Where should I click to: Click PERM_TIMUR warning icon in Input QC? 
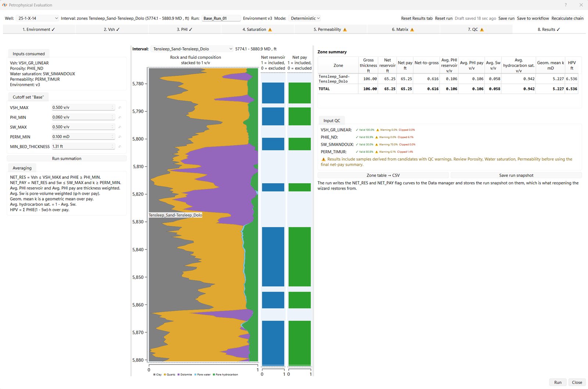pos(377,152)
